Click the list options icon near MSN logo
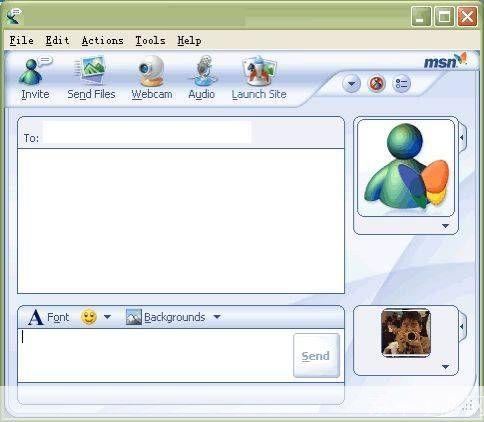 pos(402,84)
